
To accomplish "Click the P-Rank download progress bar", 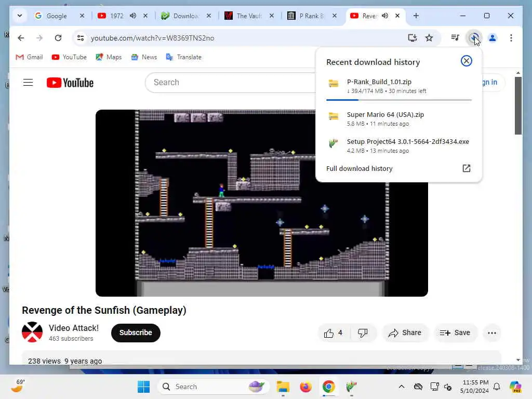I will [398, 100].
